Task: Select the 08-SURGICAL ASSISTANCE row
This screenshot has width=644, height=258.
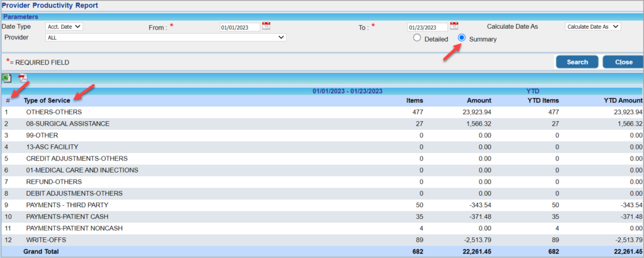Action: pyautogui.click(x=322, y=124)
